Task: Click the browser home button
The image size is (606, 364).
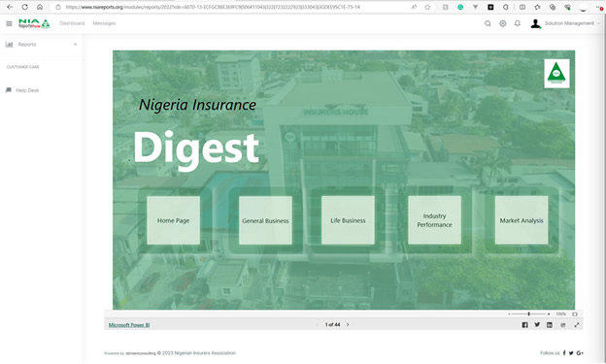Action: point(40,7)
